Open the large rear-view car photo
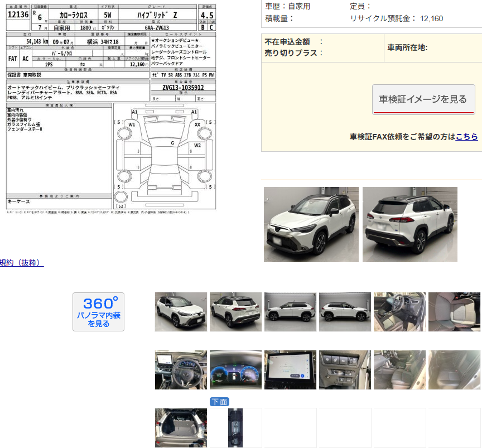 409,224
